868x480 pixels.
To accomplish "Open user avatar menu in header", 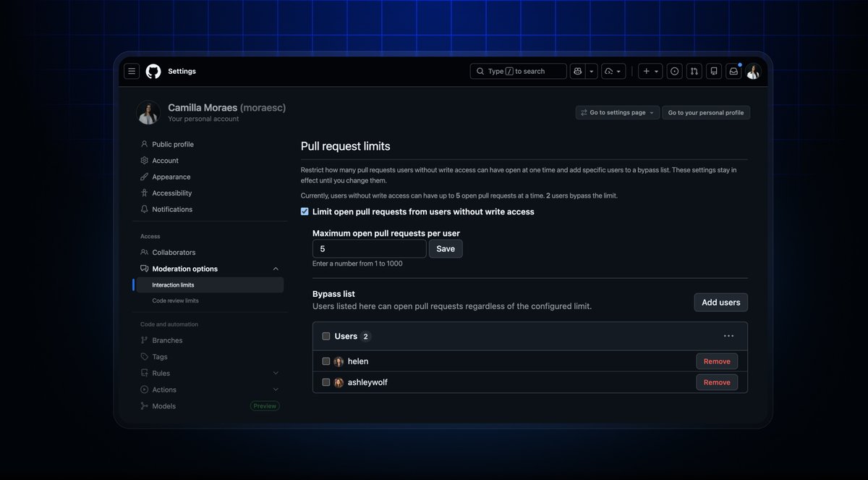I will [x=753, y=71].
